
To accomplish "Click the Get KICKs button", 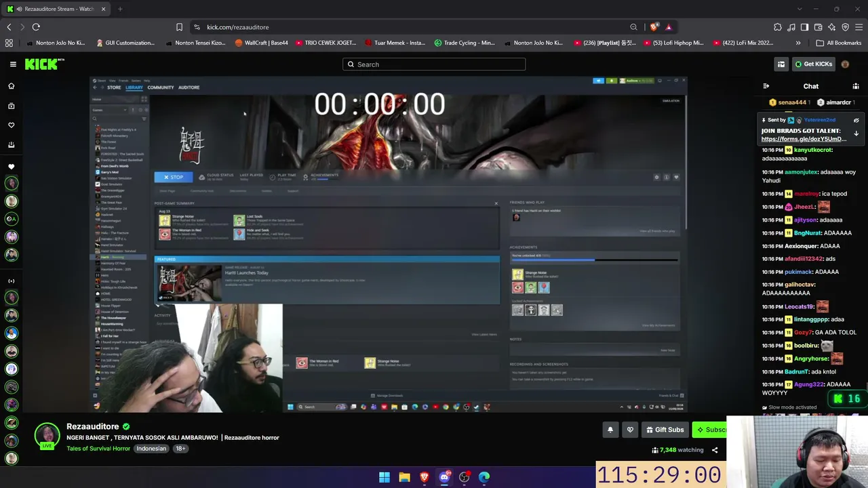I will [814, 64].
